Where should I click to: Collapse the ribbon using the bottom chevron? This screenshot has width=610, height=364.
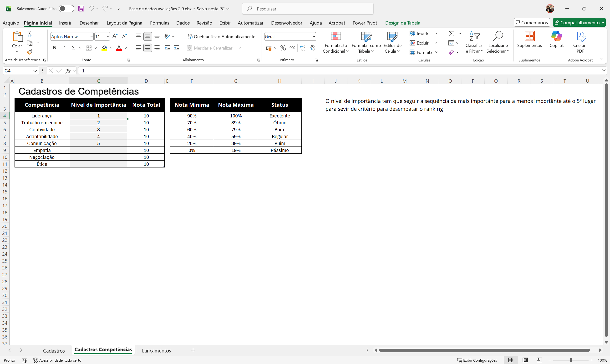[602, 59]
